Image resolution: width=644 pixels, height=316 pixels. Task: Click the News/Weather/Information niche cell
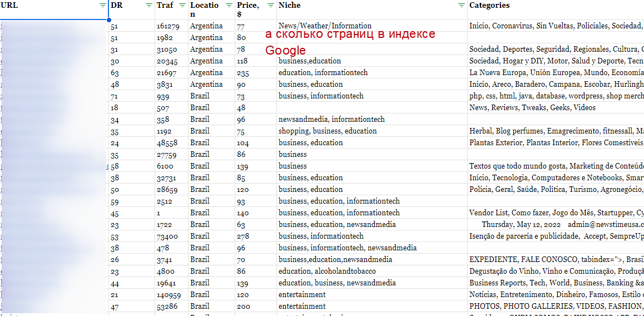pos(371,26)
